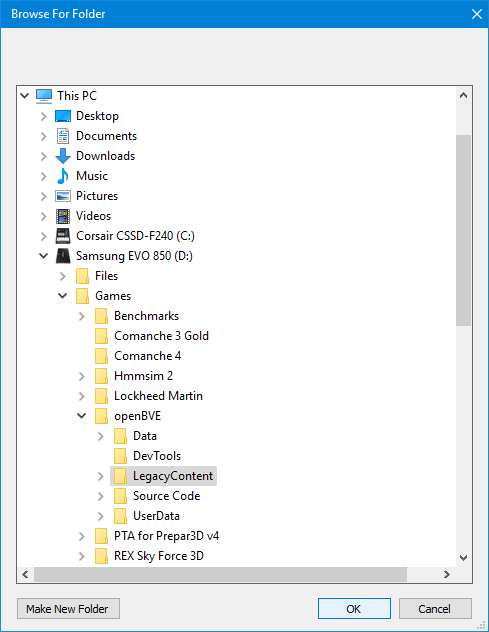Click the vertical scrollbar up arrow
Viewport: 489px width, 632px height.
point(464,96)
